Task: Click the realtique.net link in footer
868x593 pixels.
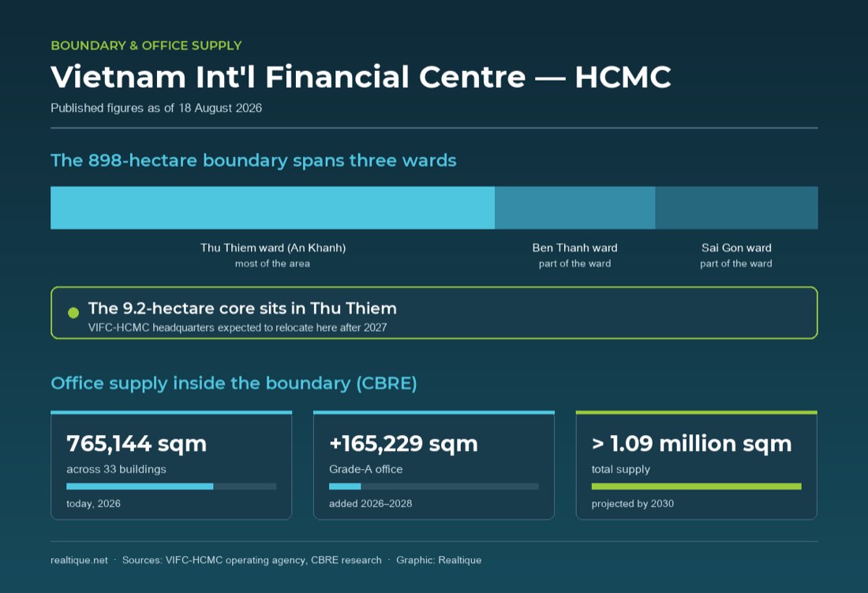Action: click(79, 560)
